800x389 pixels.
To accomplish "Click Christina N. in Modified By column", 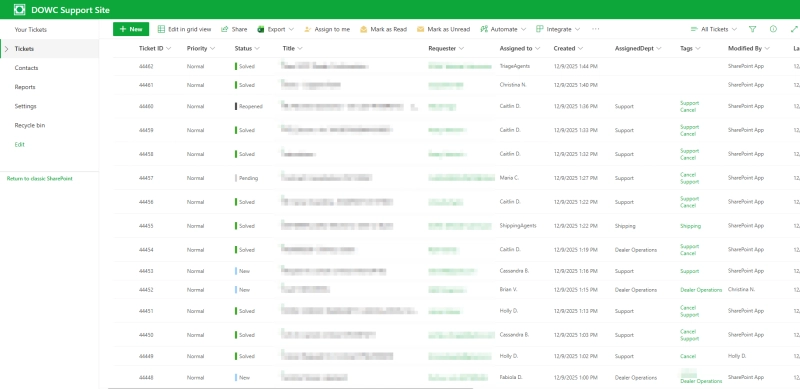I will 741,289.
